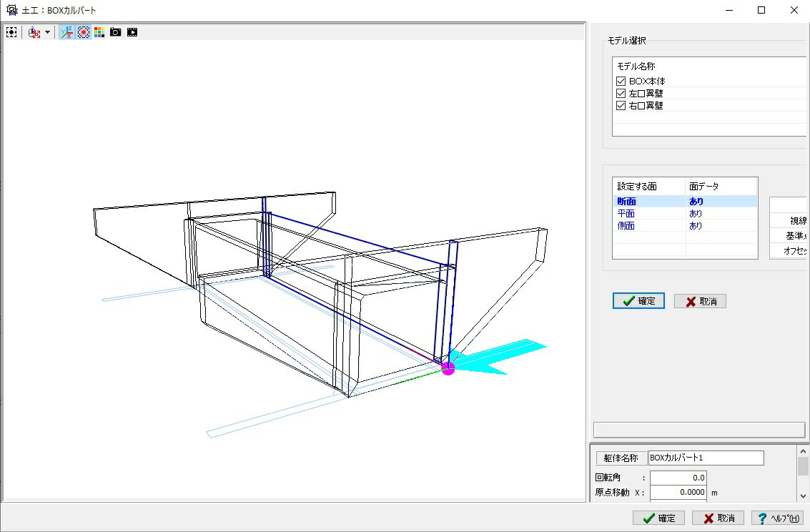Click the mouse operation mode icon
The width and height of the screenshot is (810, 532).
(x=34, y=32)
